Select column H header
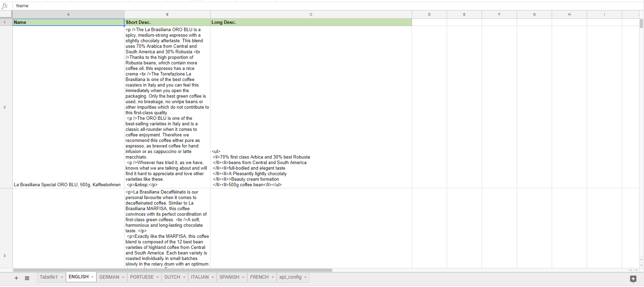Screen dimensions: 644x287 (x=569, y=15)
